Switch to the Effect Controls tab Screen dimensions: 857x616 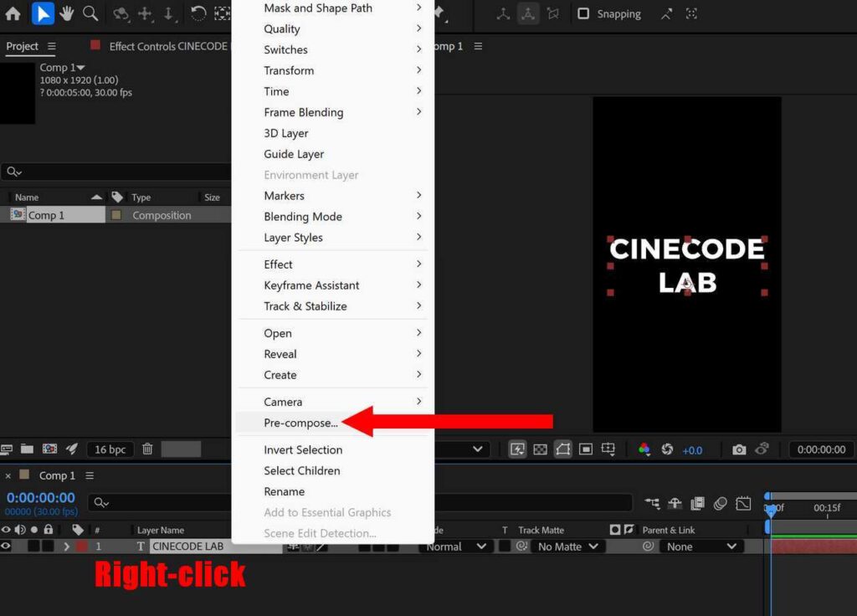167,47
